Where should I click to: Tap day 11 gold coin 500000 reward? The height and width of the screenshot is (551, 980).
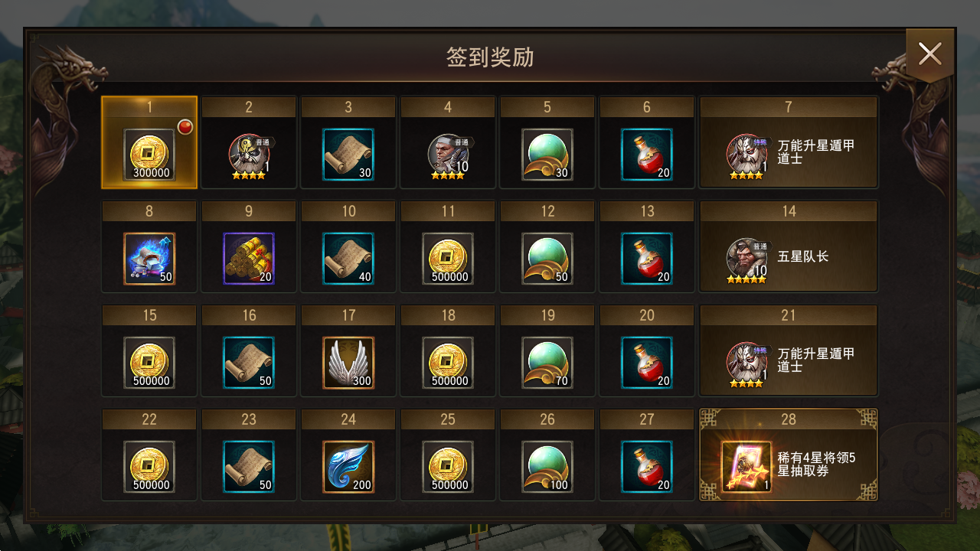(x=448, y=259)
